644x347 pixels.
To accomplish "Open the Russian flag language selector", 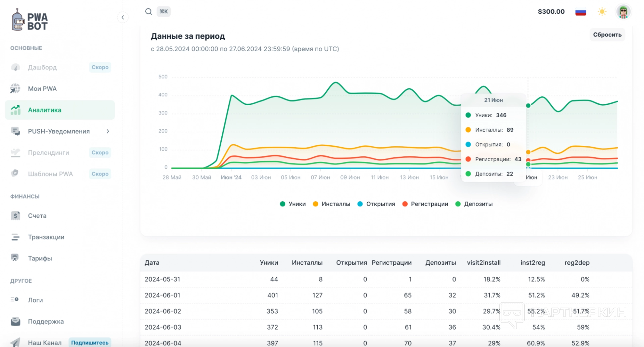I will 580,12.
